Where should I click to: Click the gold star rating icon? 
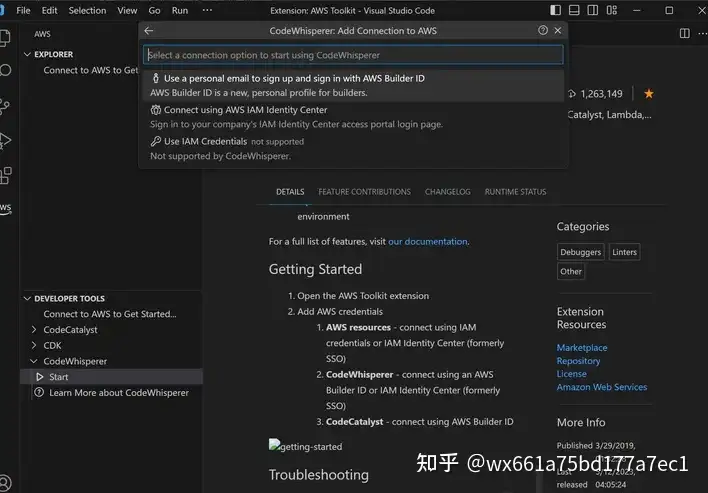coord(649,94)
